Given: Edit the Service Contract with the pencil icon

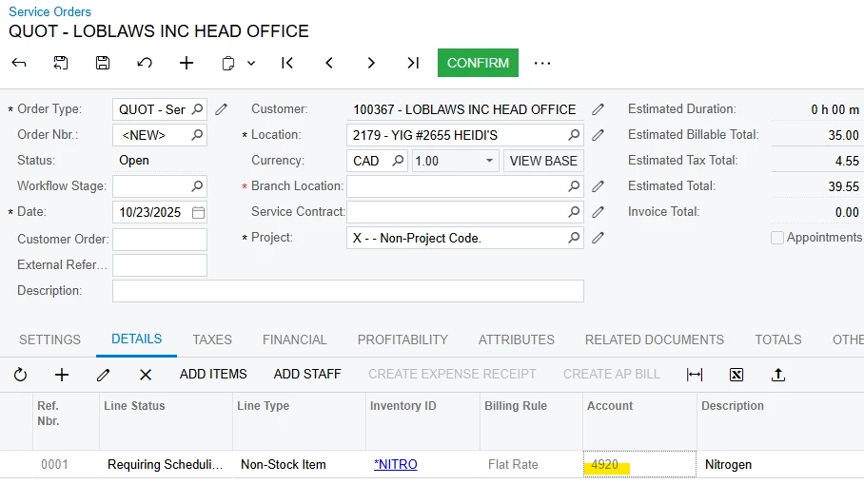Looking at the screenshot, I should (598, 212).
